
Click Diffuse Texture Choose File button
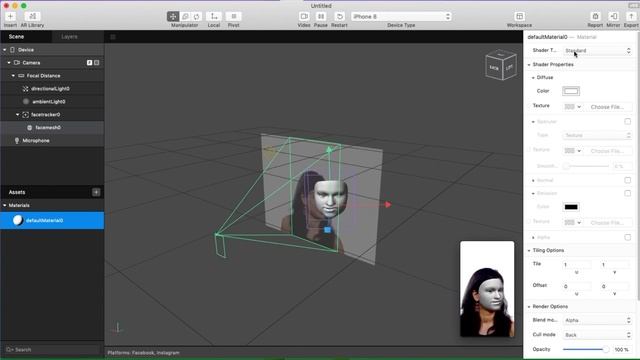tap(607, 107)
